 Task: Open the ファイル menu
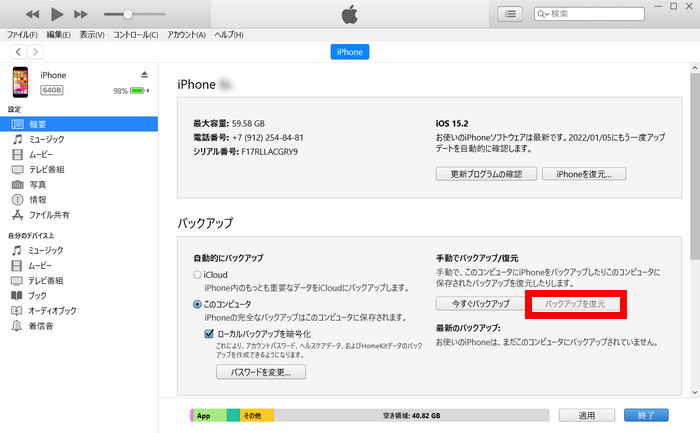[22, 35]
